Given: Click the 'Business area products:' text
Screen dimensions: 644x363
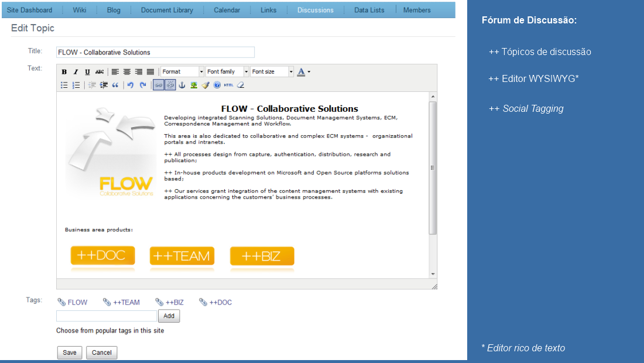Looking at the screenshot, I should coord(98,230).
